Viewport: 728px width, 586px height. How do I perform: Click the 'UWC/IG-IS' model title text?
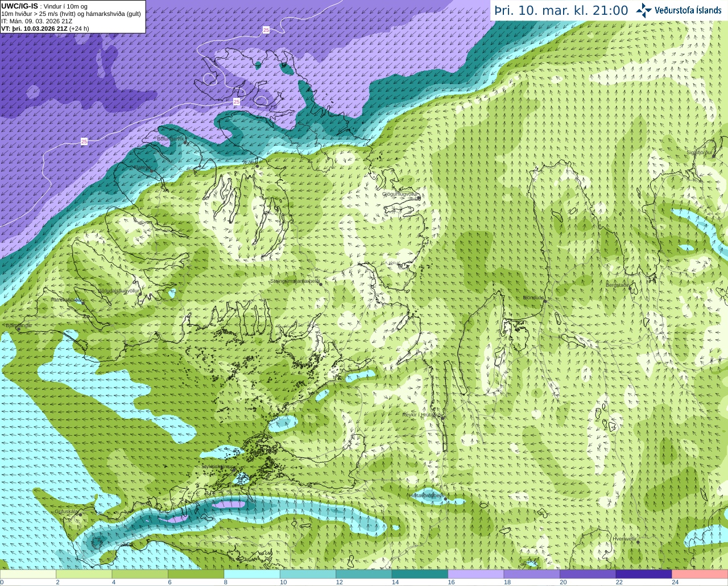click(x=19, y=6)
